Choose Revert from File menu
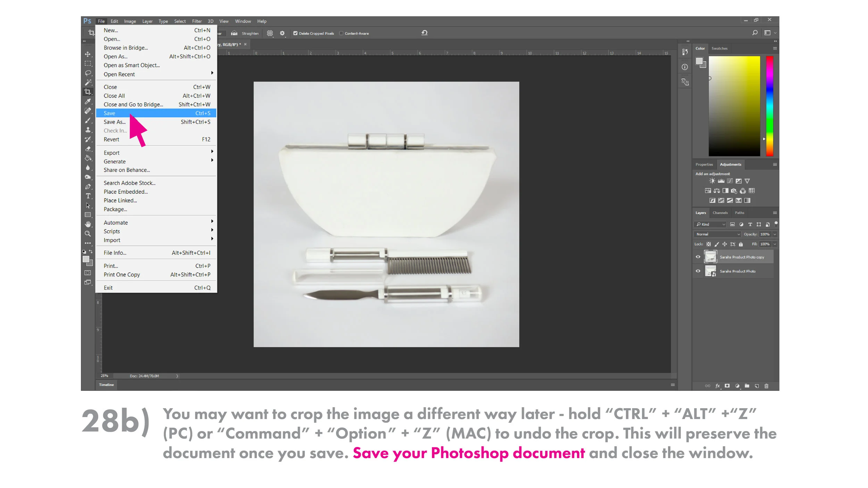The image size is (868, 488). tap(156, 139)
